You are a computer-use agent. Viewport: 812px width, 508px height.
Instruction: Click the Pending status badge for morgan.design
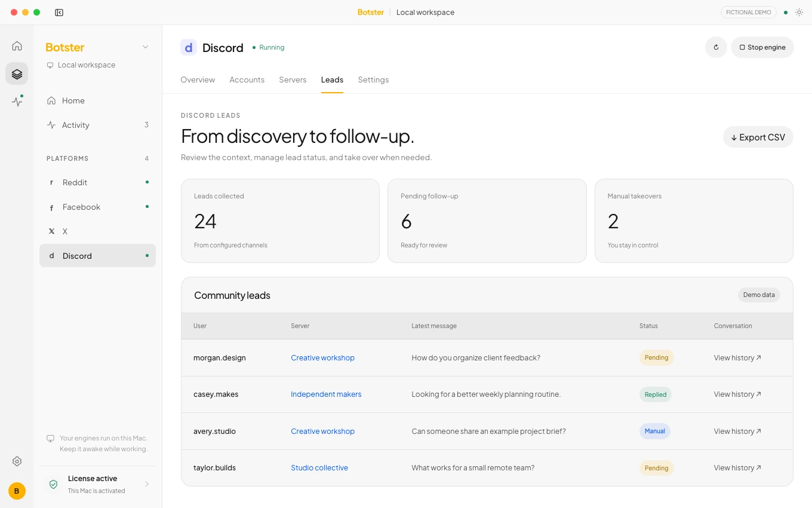tap(657, 358)
